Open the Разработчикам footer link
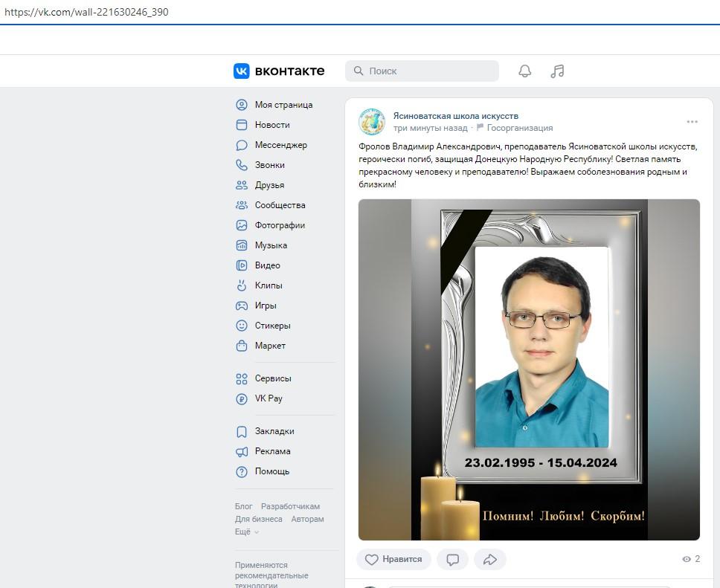 [x=290, y=506]
